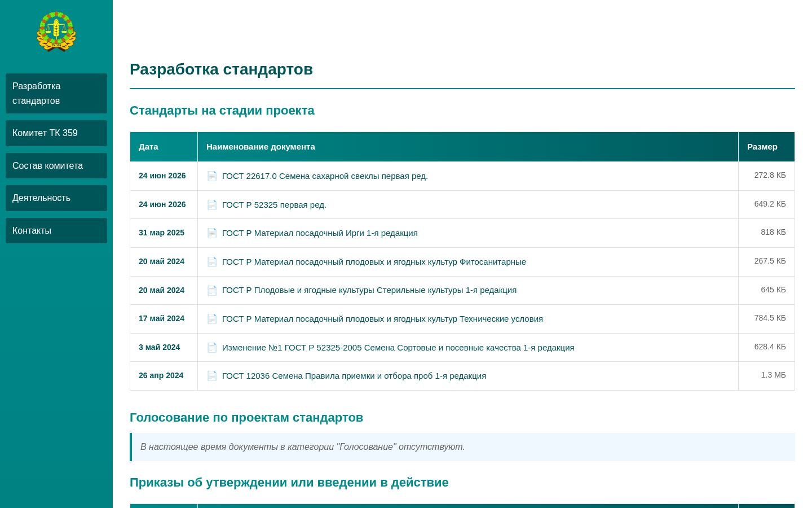Viewport: 812px width, 508px height.
Task: Click the Дата column header of the projects table
Action: point(164,147)
